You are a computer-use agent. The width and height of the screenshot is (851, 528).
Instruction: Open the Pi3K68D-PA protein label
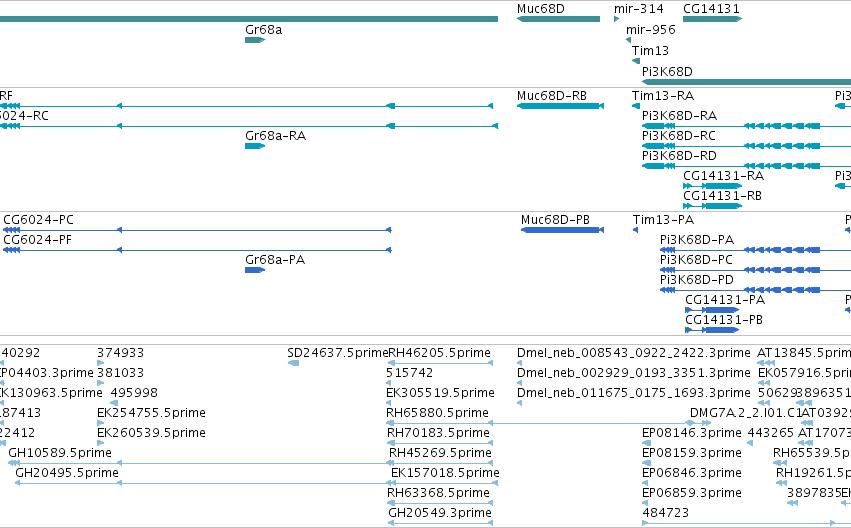tap(697, 240)
